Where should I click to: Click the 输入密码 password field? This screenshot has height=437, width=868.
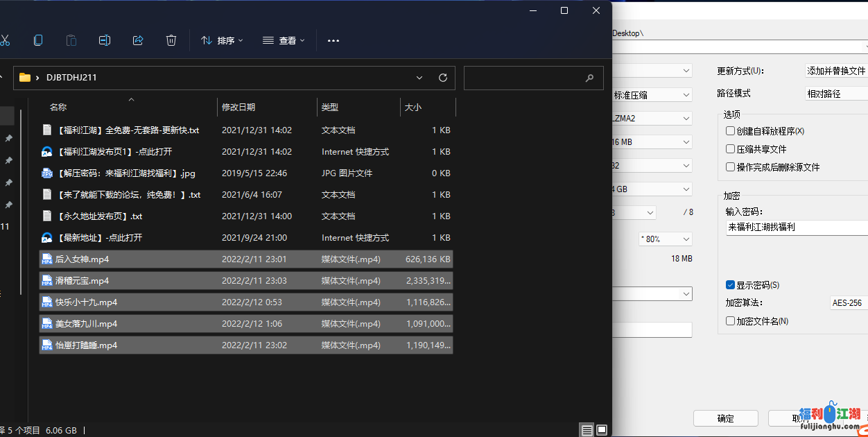tap(796, 228)
